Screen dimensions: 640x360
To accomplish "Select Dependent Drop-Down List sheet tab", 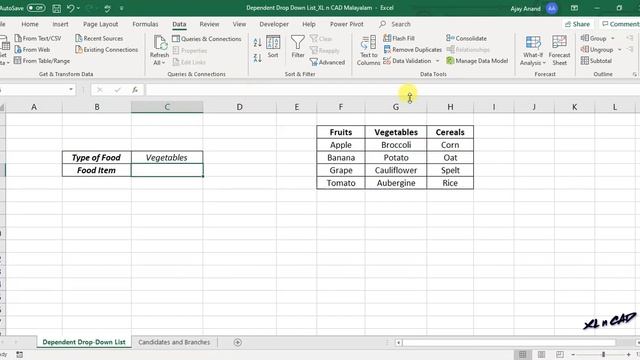I will [x=84, y=342].
